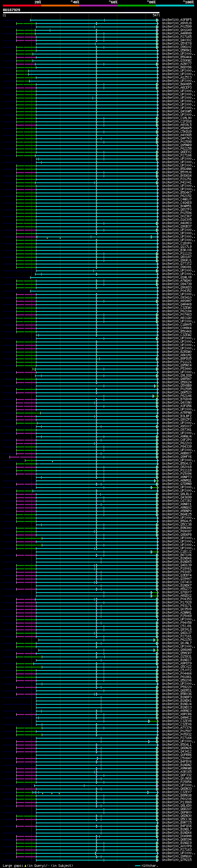Select the UniRef100_A8BHX7 label
This screenshot has width=197, height=868.
[177, 454]
